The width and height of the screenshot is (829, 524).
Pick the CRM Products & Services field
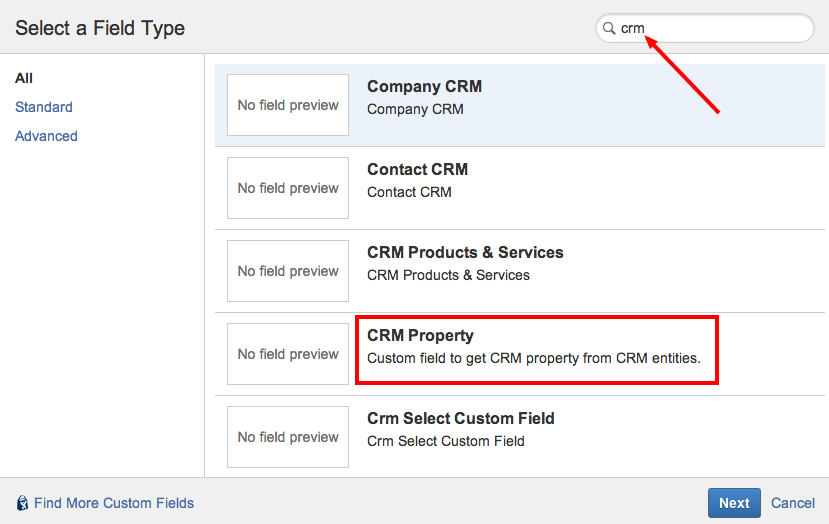pyautogui.click(x=465, y=253)
